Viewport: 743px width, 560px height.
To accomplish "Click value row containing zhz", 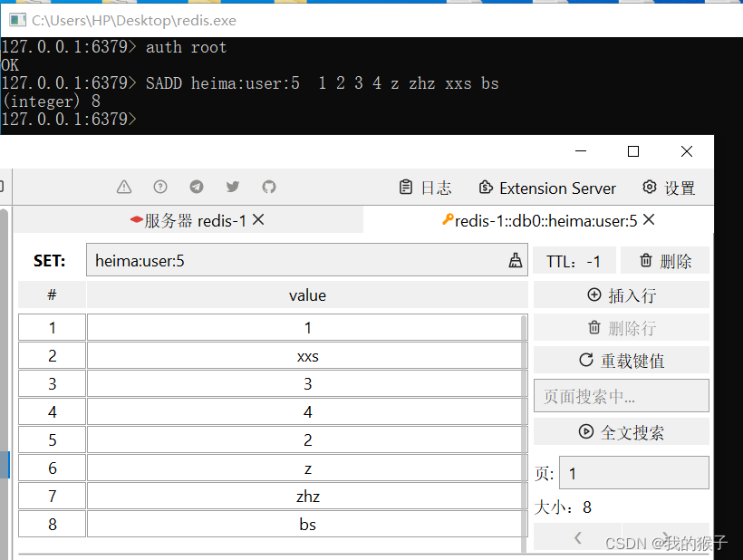I will (x=307, y=495).
